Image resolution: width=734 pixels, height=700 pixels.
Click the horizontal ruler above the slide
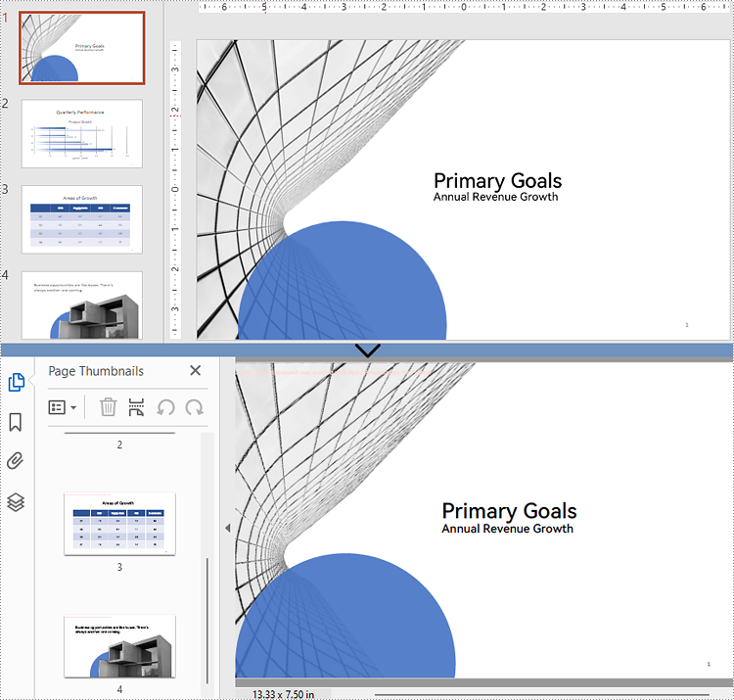click(464, 7)
